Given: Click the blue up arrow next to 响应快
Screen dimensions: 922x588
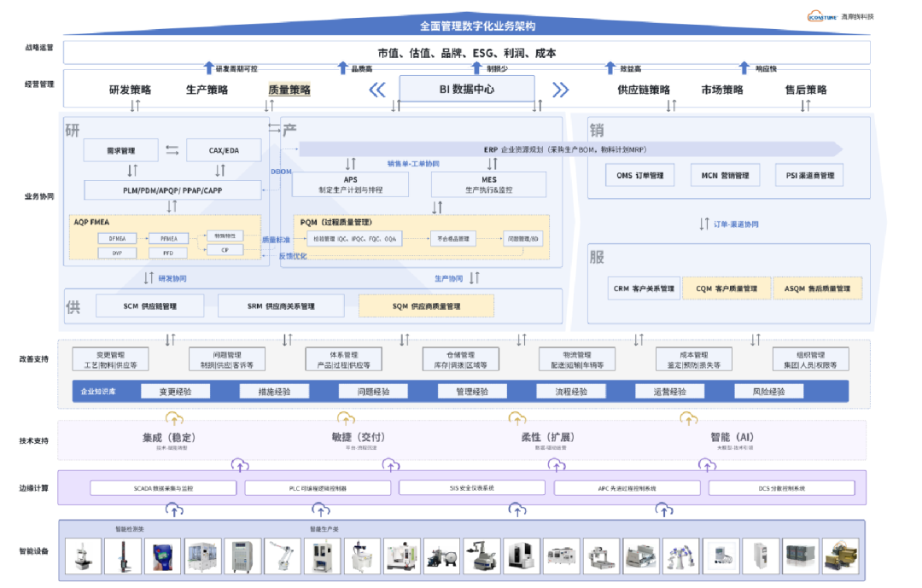Looking at the screenshot, I should click(744, 68).
